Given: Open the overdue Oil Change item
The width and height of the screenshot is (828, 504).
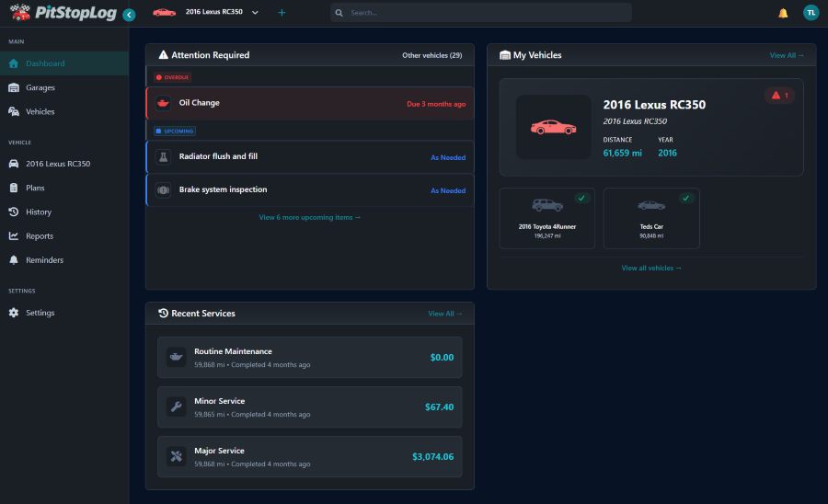Looking at the screenshot, I should pos(310,103).
